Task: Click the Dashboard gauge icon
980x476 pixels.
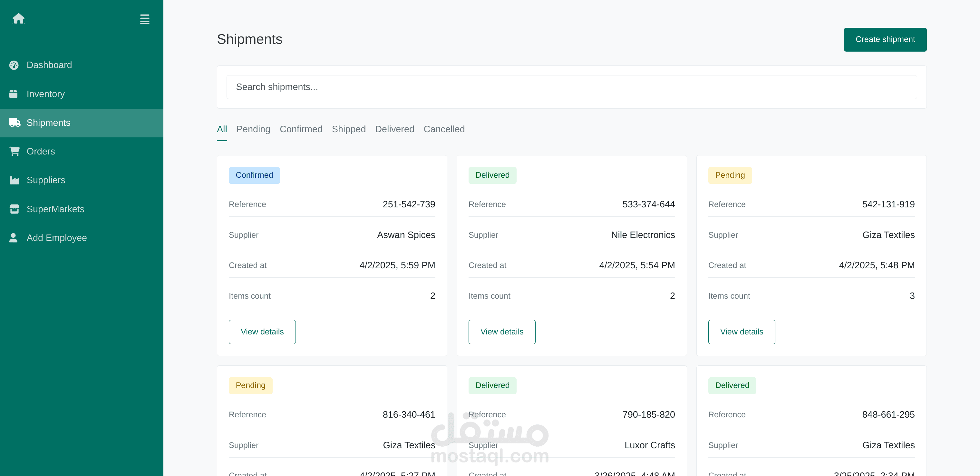Action: click(14, 65)
